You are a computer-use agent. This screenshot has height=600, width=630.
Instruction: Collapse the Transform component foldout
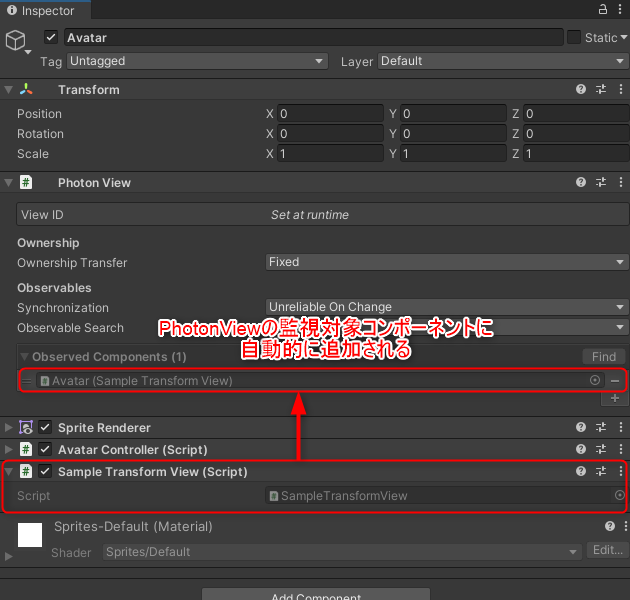[x=8, y=90]
